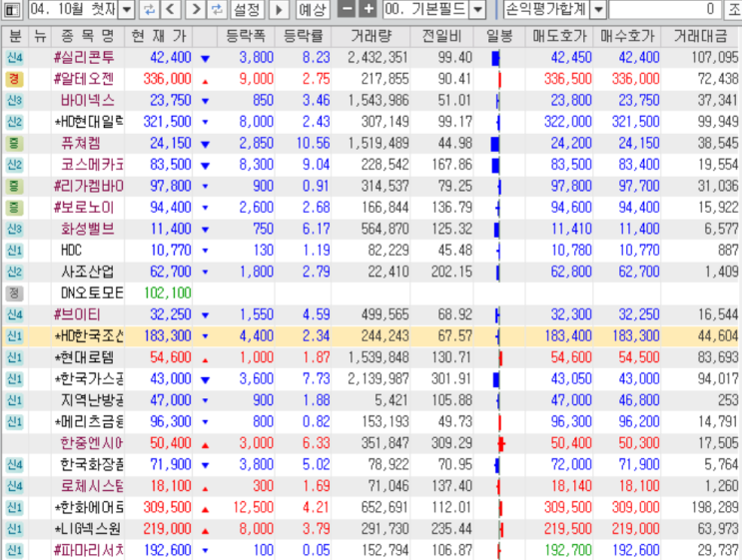Click the play triangle button
742x560 pixels.
pyautogui.click(x=280, y=9)
